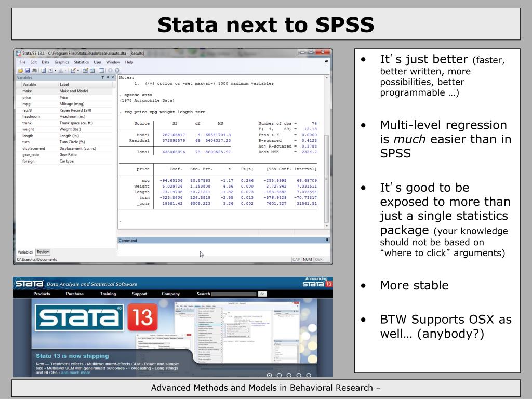532x399 pixels.
Task: Click the Clear --more-- condition icon
Action: 110,70
